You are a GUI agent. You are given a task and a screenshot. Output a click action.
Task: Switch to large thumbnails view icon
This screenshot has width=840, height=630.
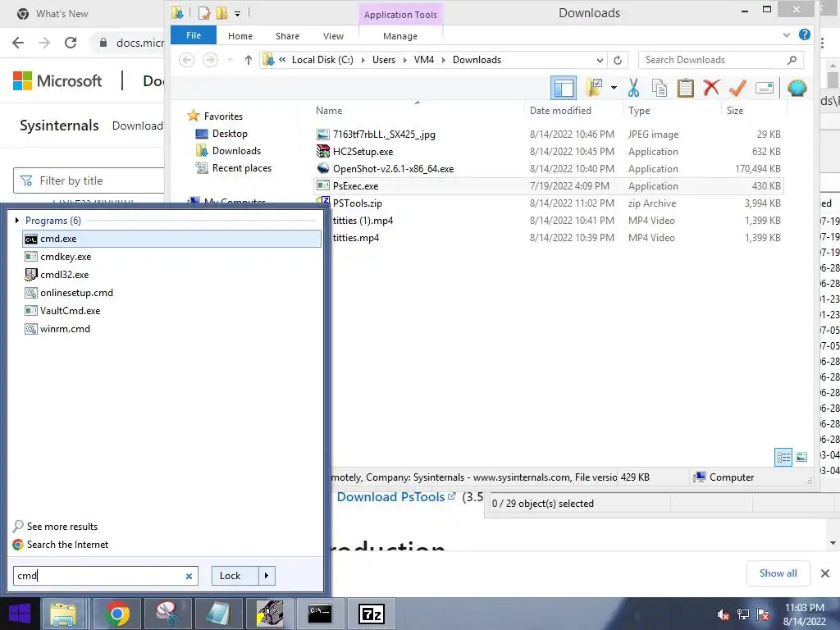click(801, 457)
